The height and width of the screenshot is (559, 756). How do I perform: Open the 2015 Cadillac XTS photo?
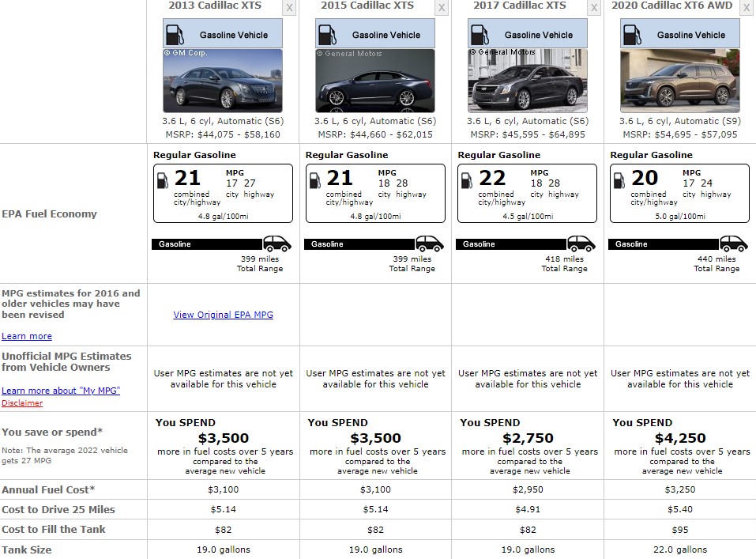(375, 81)
